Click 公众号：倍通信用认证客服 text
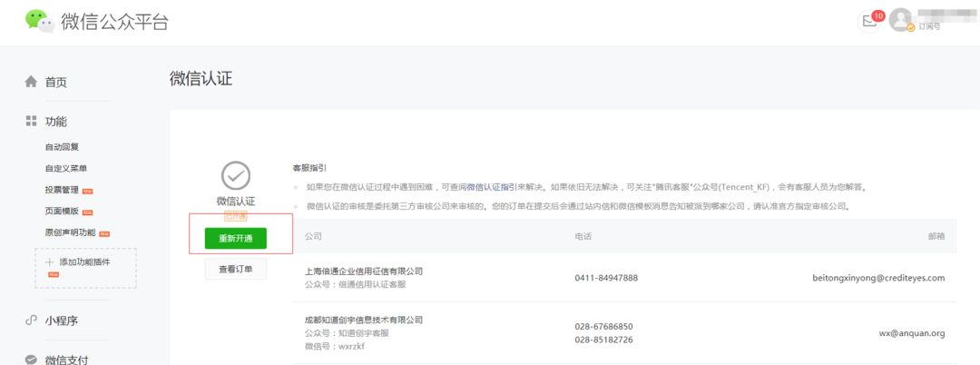 coord(355,284)
